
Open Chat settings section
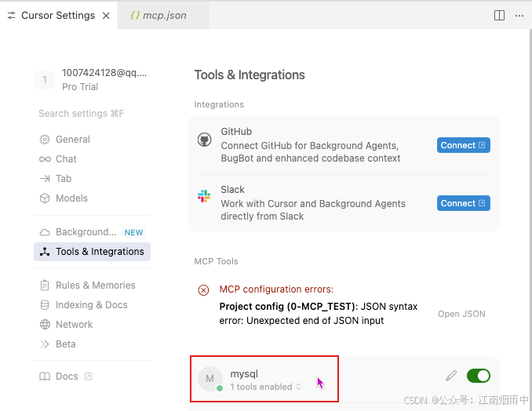[93, 159]
